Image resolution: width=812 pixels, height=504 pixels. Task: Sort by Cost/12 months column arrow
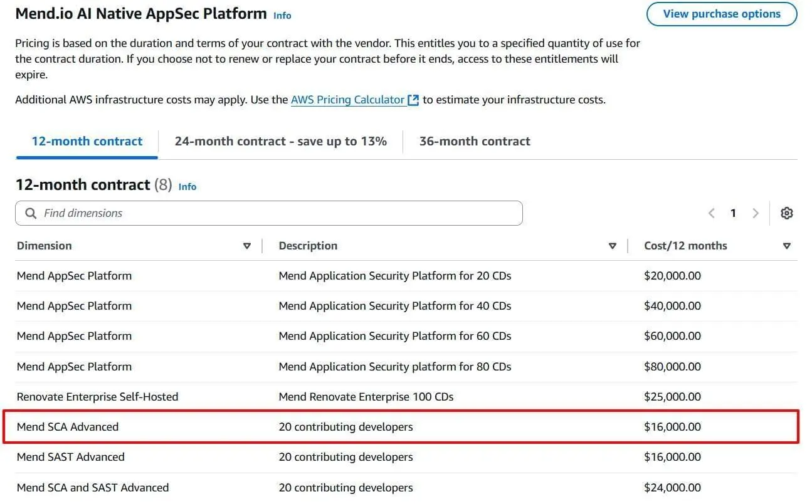[x=787, y=246]
